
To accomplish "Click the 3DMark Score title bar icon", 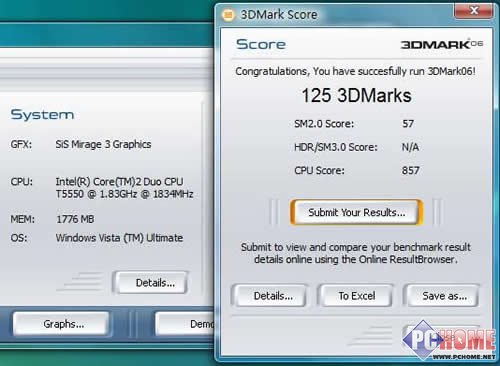I will pyautogui.click(x=229, y=15).
